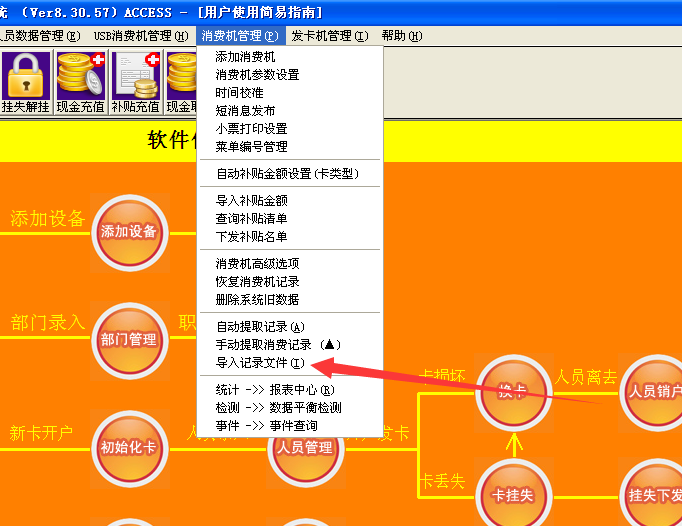Screen dimensions: 682x526
Task: Click the 挂失解挂 lock toolbar icon
Action: [25, 81]
